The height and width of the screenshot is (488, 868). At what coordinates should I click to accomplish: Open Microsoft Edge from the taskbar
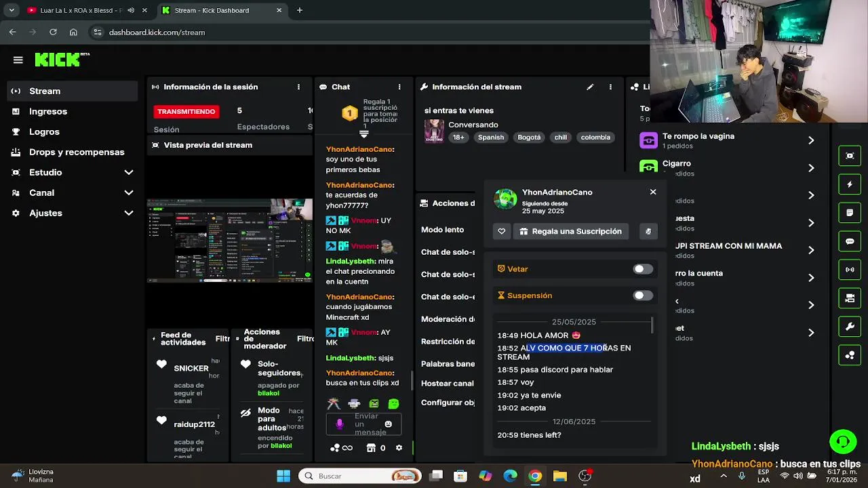pyautogui.click(x=511, y=476)
